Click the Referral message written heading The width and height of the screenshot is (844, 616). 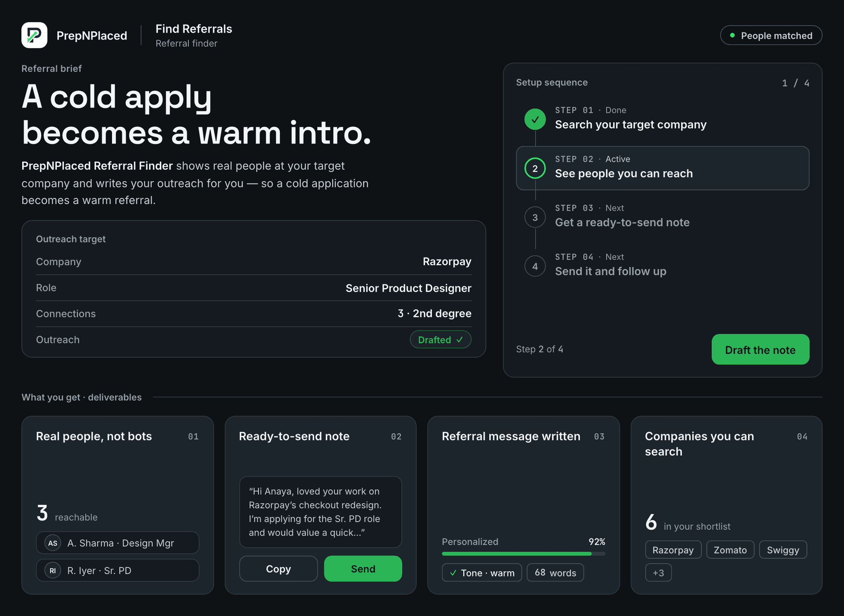(511, 436)
